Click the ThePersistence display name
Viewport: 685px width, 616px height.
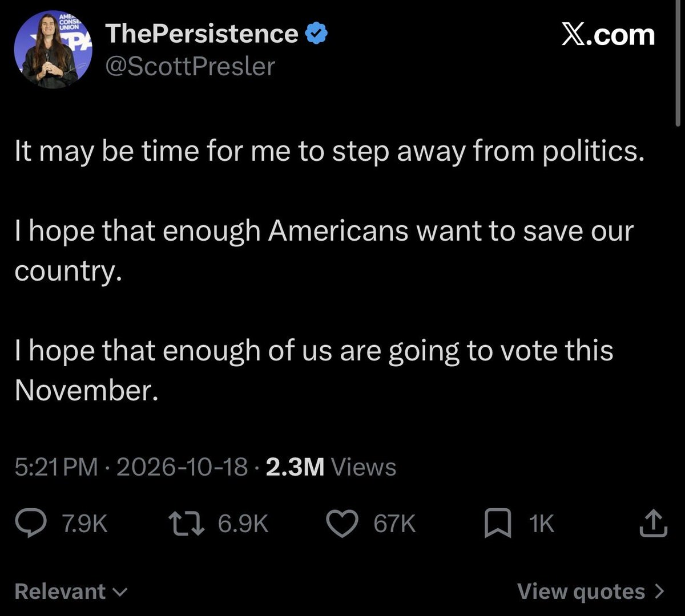(202, 34)
